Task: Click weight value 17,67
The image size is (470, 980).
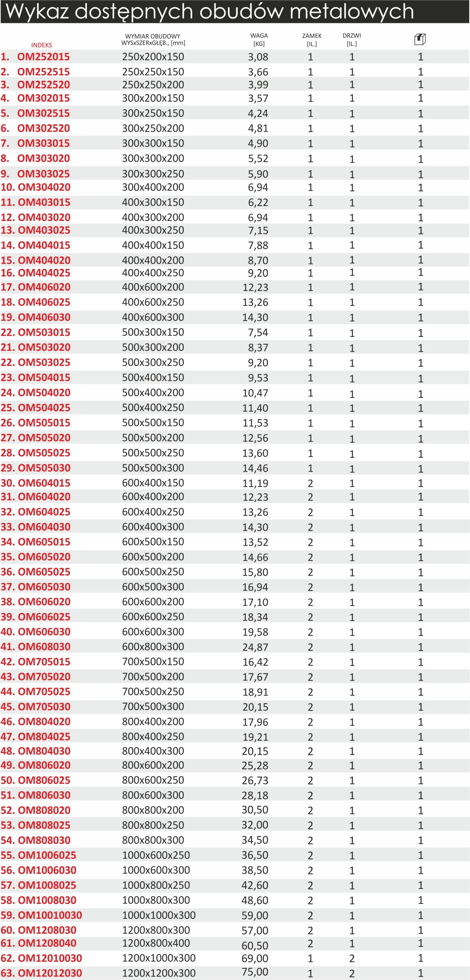Action: (255, 677)
